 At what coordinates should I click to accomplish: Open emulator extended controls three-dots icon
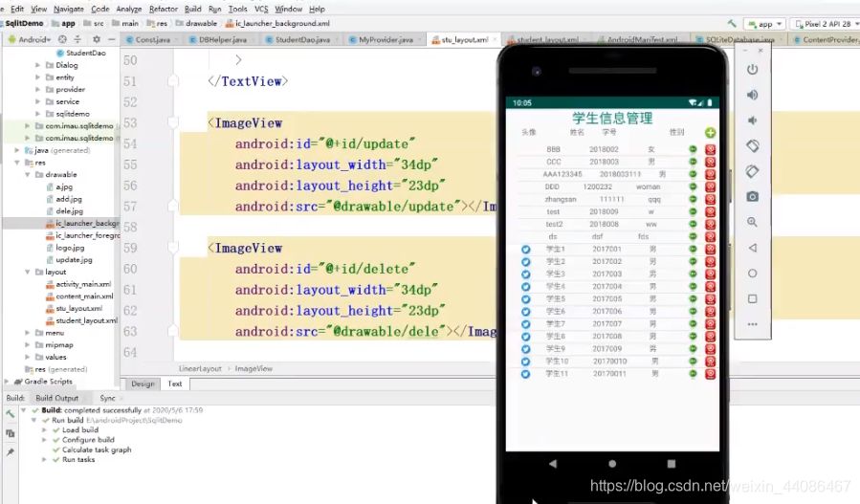[753, 324]
